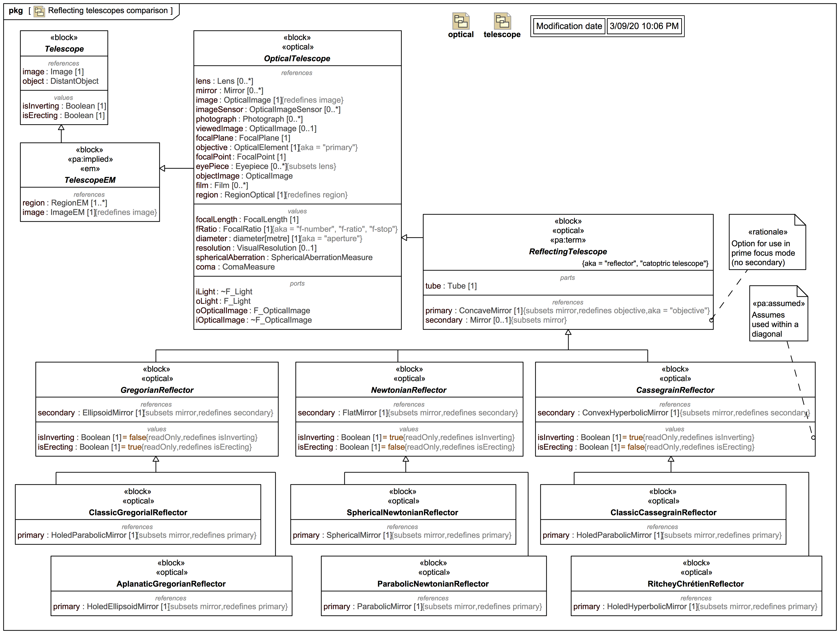Click the diagram frame package icon

tap(39, 11)
